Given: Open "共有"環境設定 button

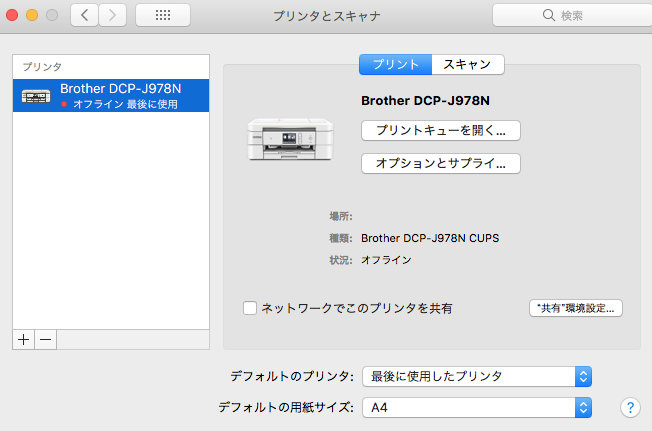Looking at the screenshot, I should (x=575, y=308).
